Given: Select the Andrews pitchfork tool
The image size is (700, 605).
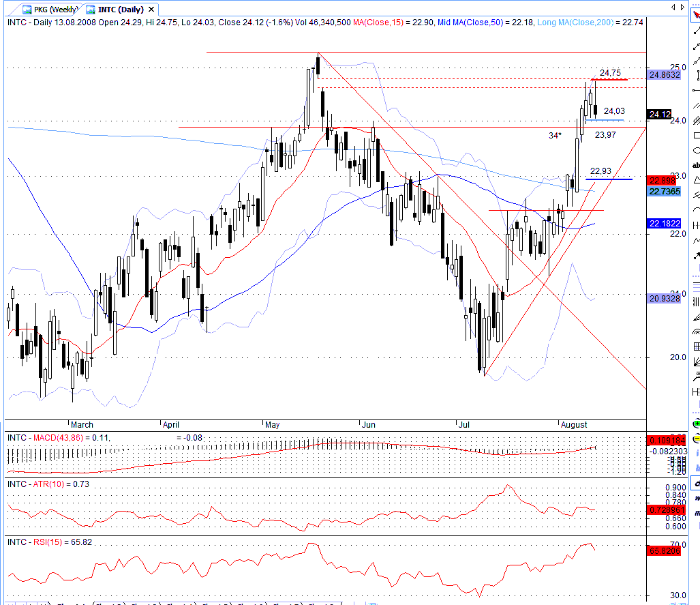Looking at the screenshot, I should (697, 195).
